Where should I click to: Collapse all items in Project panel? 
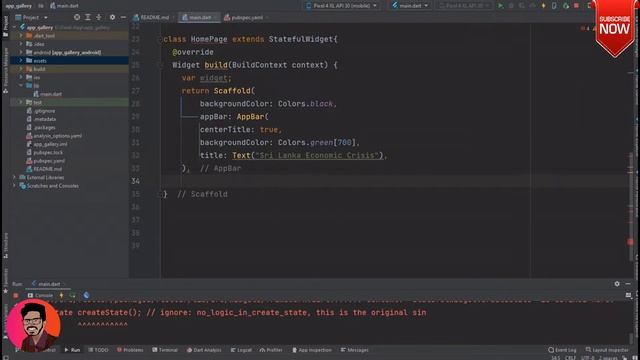pos(99,18)
